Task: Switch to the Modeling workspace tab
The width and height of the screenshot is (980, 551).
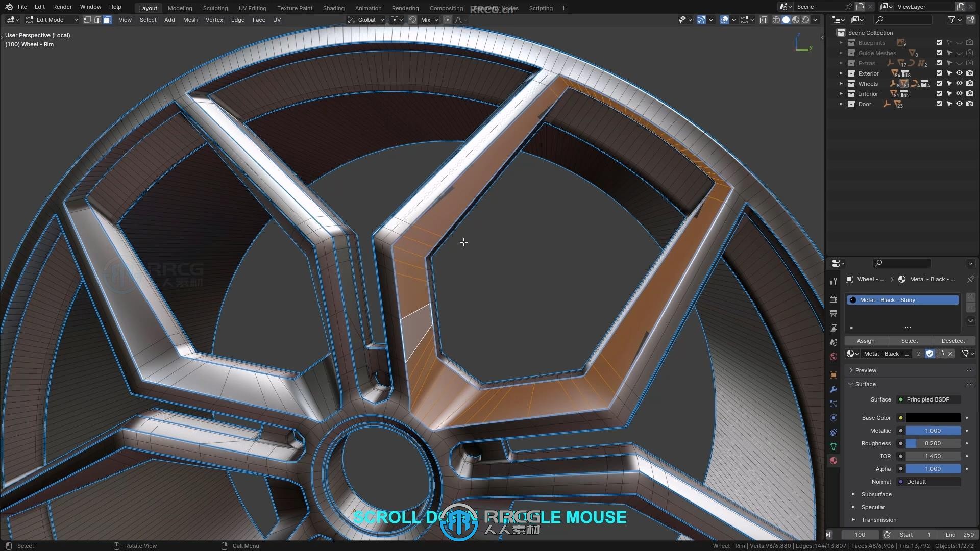Action: point(180,8)
